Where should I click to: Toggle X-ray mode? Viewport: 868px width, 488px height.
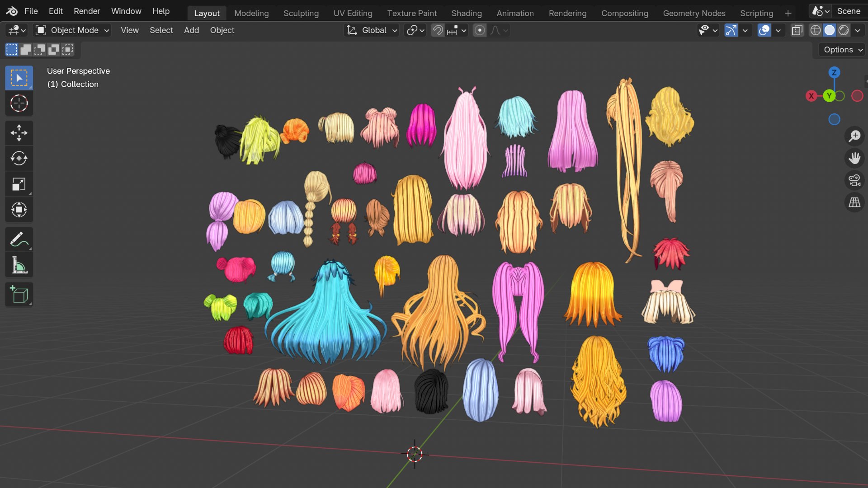(x=797, y=30)
